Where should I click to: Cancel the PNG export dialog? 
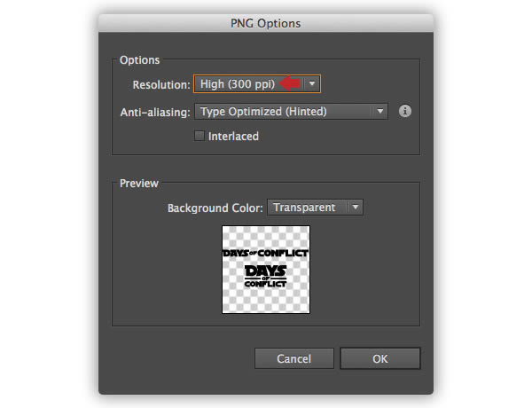294,358
